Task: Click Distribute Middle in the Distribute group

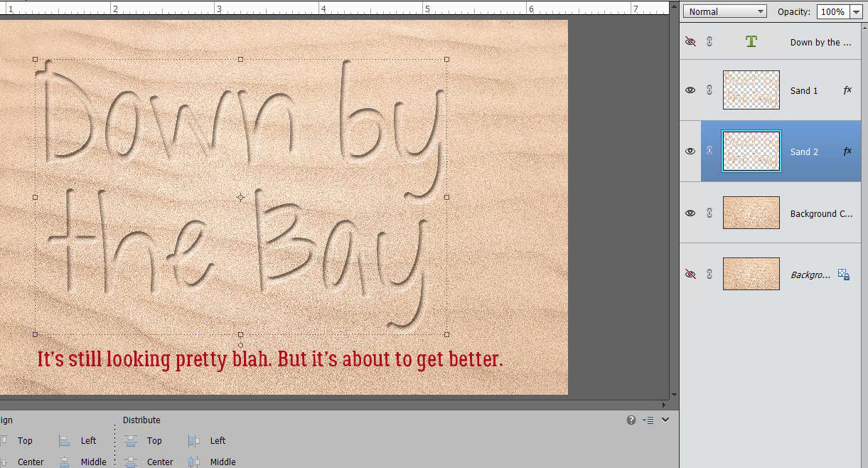Action: click(x=212, y=462)
